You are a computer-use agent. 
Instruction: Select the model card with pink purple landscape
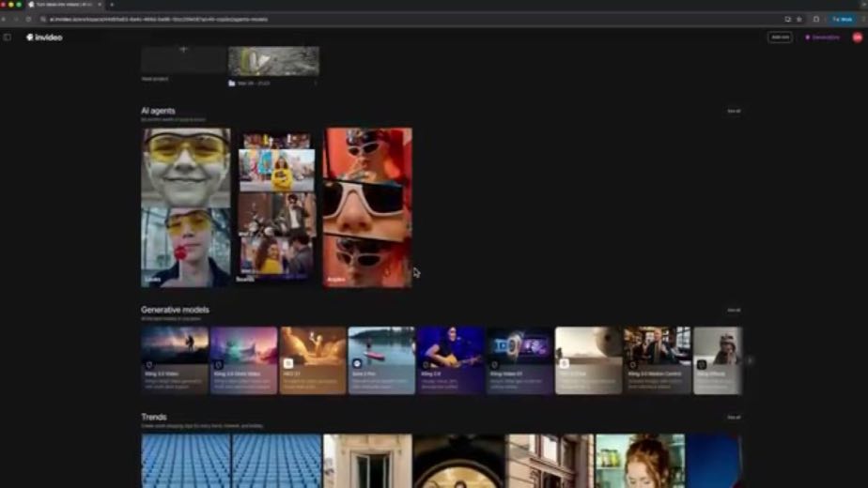243,360
